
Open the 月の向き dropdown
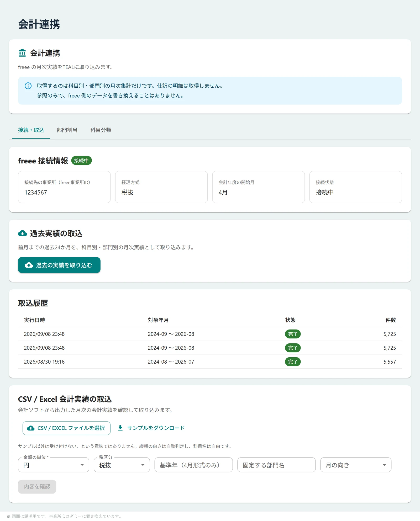click(x=356, y=465)
